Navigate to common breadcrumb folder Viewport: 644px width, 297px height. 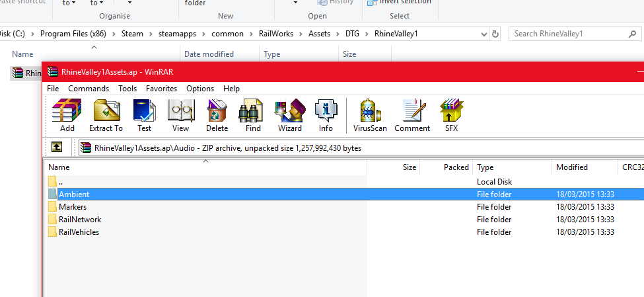[227, 34]
